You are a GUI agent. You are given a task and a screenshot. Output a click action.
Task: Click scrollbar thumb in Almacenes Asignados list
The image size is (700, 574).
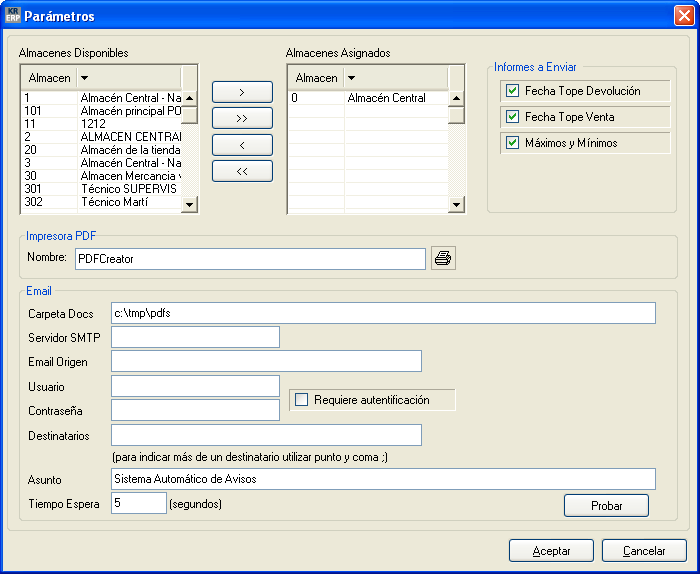tap(456, 115)
